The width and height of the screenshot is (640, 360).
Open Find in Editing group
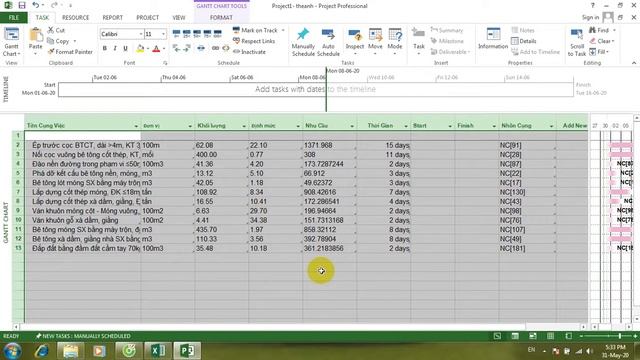[599, 30]
